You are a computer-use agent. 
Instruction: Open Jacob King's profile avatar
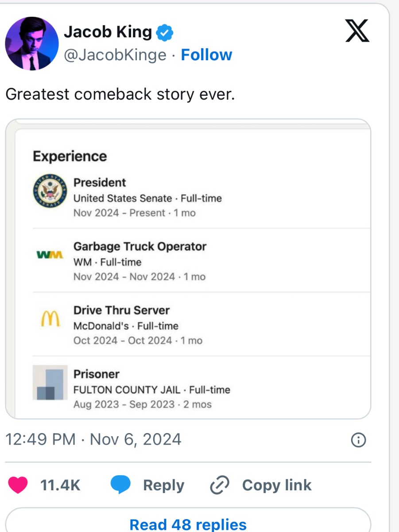tap(32, 43)
